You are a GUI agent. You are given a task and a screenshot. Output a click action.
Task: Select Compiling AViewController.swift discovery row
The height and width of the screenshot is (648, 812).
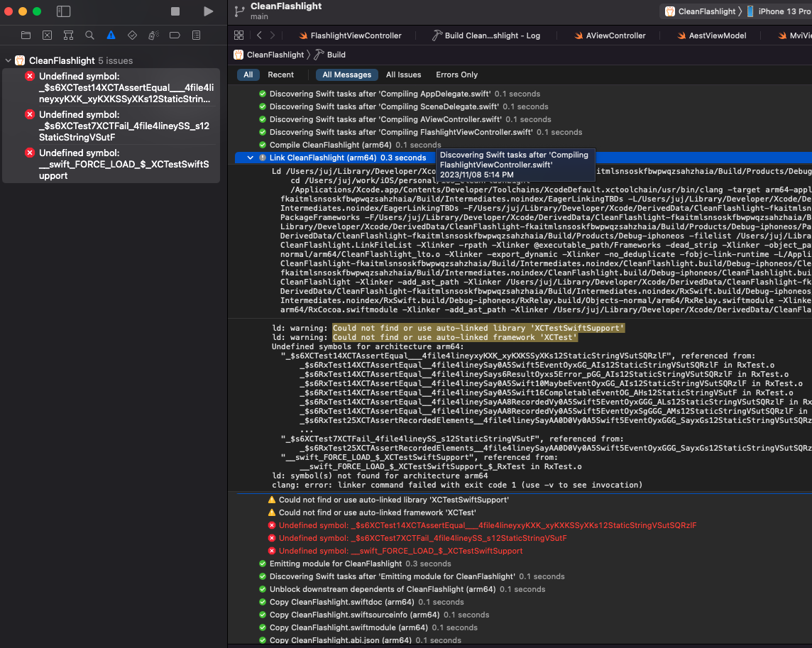(x=404, y=119)
